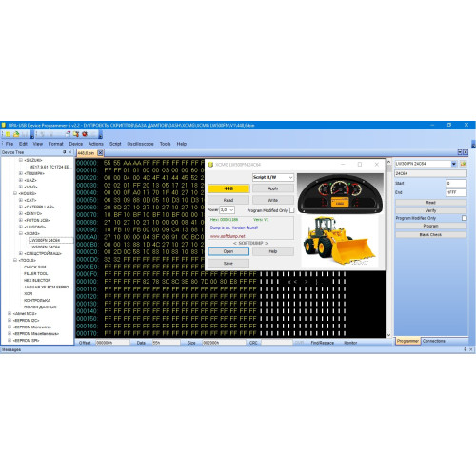Image resolution: width=476 pixels, height=476 pixels.
Task: Toggle Program Modified Only in right programmer panel
Action: 465,218
